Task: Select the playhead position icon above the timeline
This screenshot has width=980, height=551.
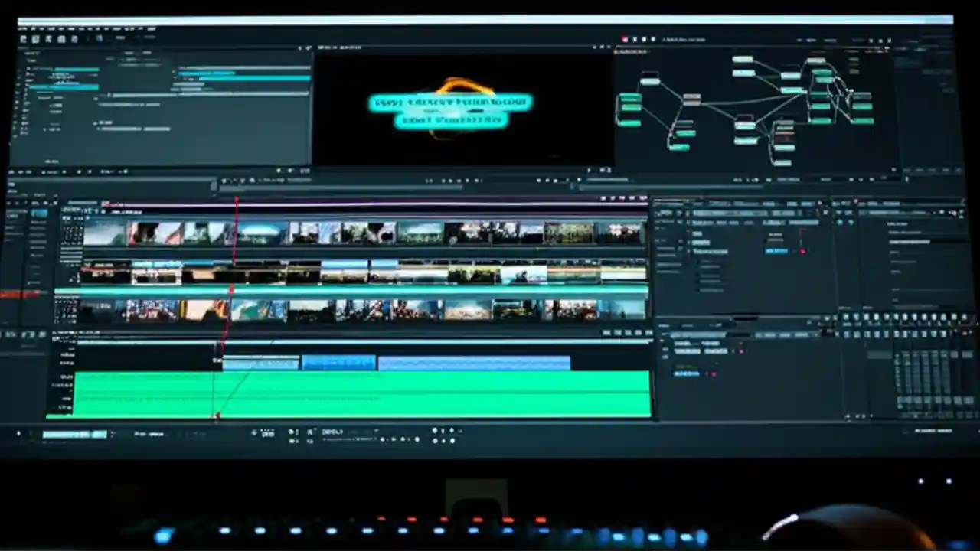Action: pyautogui.click(x=237, y=198)
